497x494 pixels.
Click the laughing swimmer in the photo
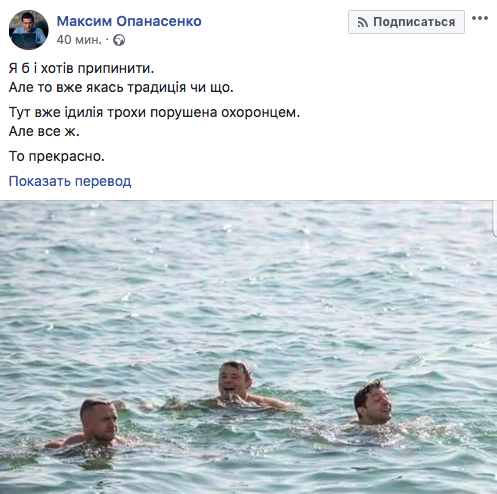pyautogui.click(x=235, y=381)
